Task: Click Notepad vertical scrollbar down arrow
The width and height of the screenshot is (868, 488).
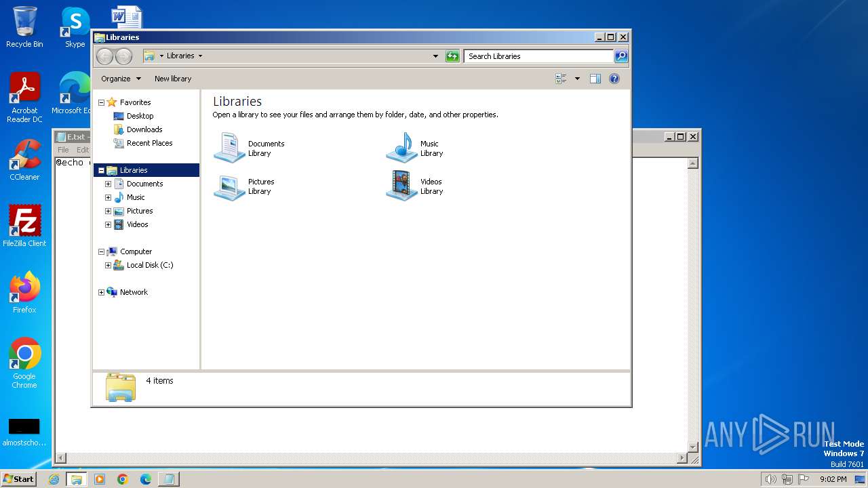Action: click(x=693, y=447)
